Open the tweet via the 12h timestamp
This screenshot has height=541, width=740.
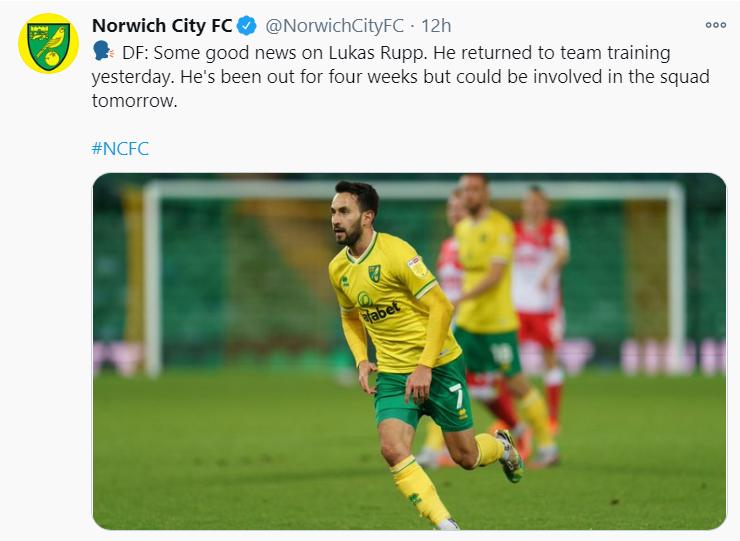click(436, 25)
